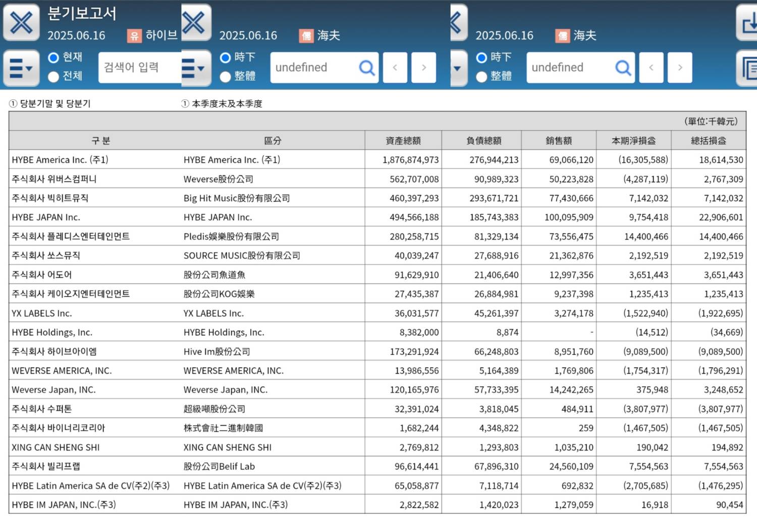Select the 股份公司KOG娛樂 cell

tap(219, 294)
